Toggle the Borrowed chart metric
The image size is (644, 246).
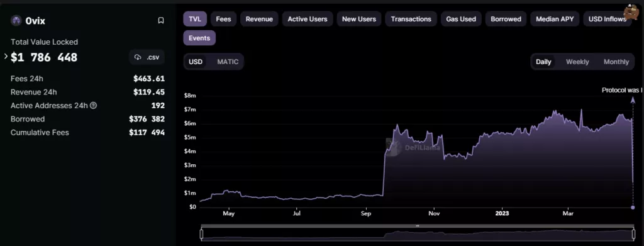click(506, 19)
